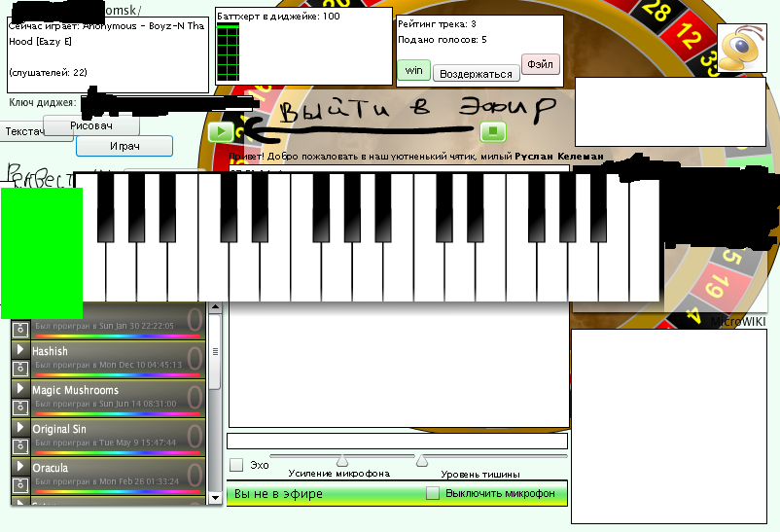Screen dimensions: 780x532
Task: Click the Hashish "Mon Dec 10 04:45:13" timestamp
Action: point(141,365)
